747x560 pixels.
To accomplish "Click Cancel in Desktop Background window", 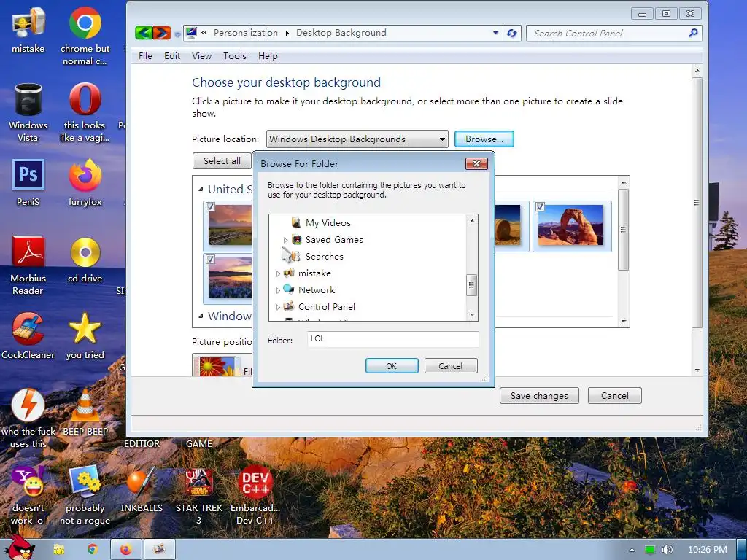I will tap(614, 396).
